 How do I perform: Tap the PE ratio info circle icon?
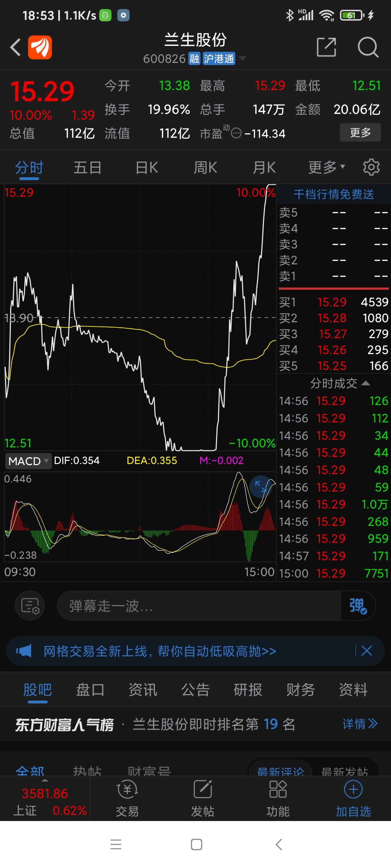[236, 133]
